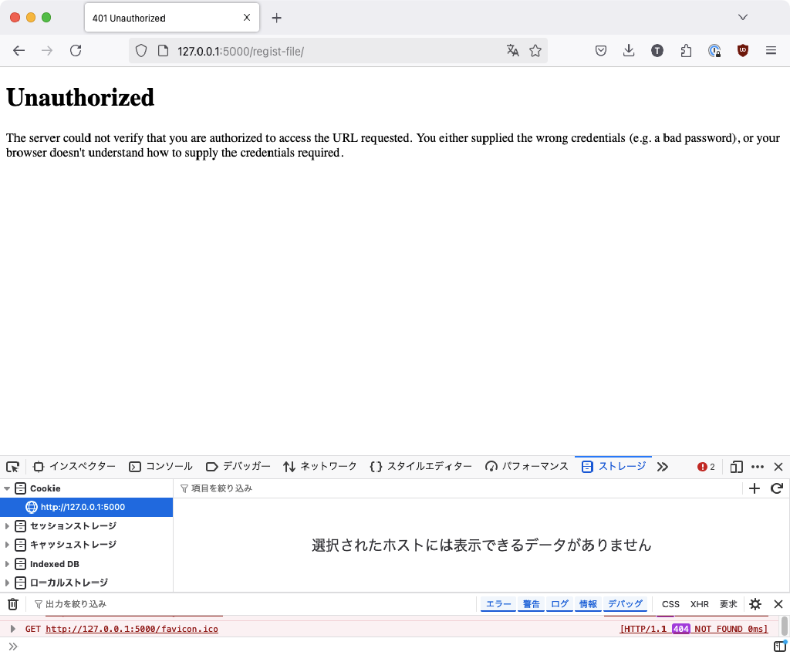Toggle the エラー console filter
Viewport: 790px width, 672px height.
point(498,604)
